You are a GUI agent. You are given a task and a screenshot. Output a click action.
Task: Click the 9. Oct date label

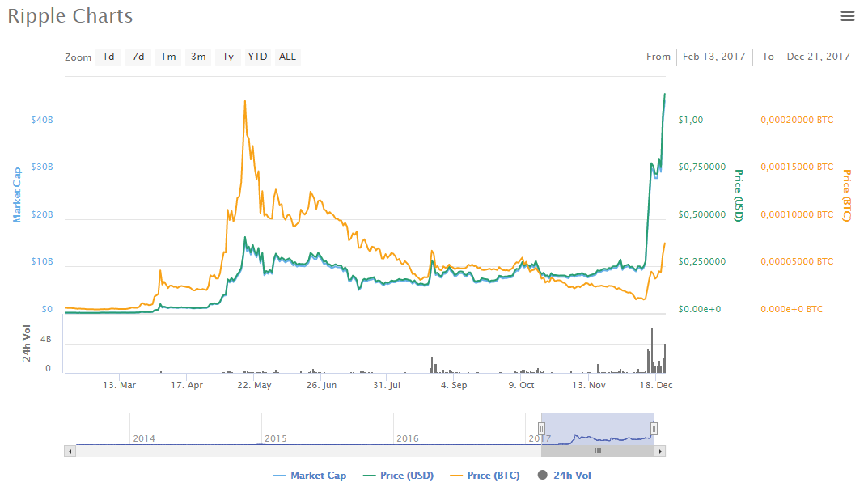click(522, 385)
